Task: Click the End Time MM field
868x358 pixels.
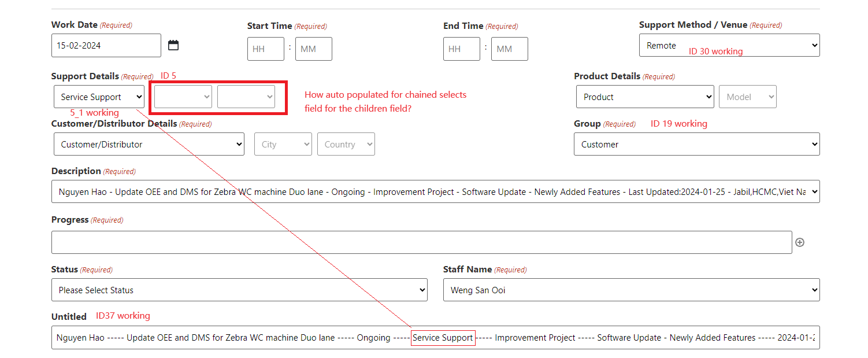Action: 510,49
